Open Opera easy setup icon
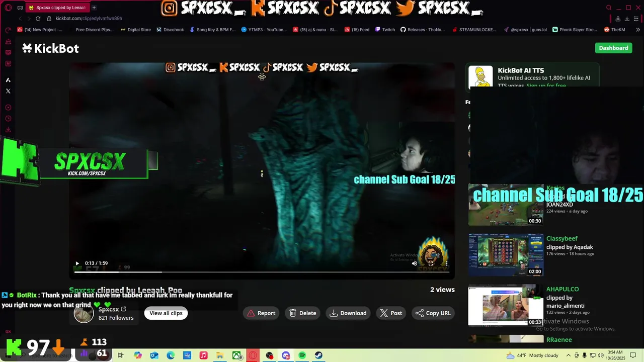Image resolution: width=644 pixels, height=362 pixels. click(x=636, y=19)
